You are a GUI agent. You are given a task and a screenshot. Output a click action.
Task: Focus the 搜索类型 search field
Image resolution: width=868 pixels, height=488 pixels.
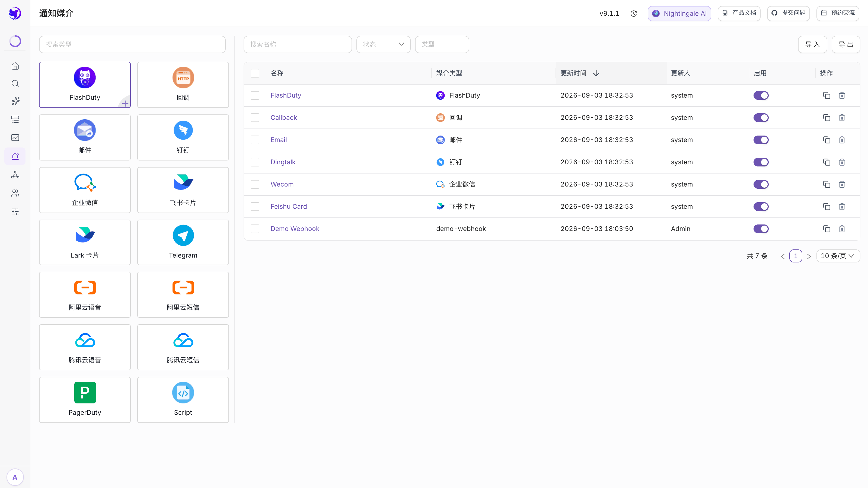(132, 44)
